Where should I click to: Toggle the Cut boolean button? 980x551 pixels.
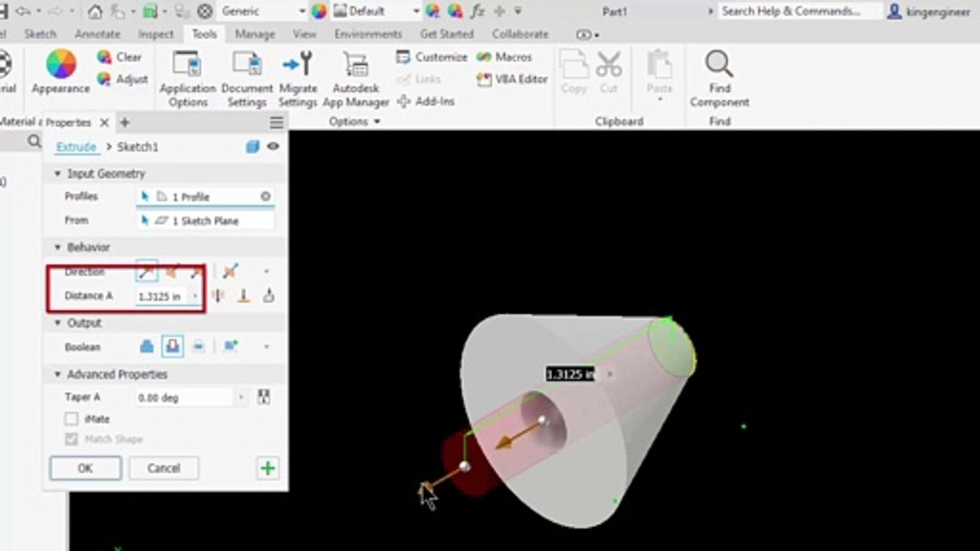(172, 347)
